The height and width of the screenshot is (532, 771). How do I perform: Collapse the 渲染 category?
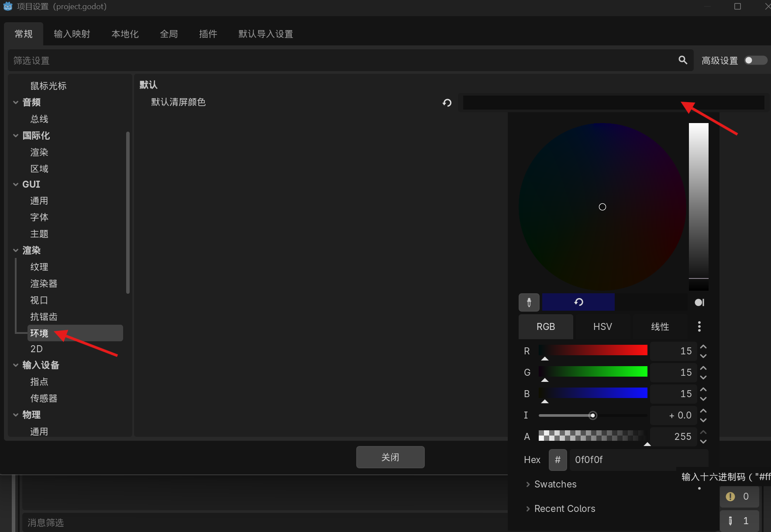click(16, 250)
